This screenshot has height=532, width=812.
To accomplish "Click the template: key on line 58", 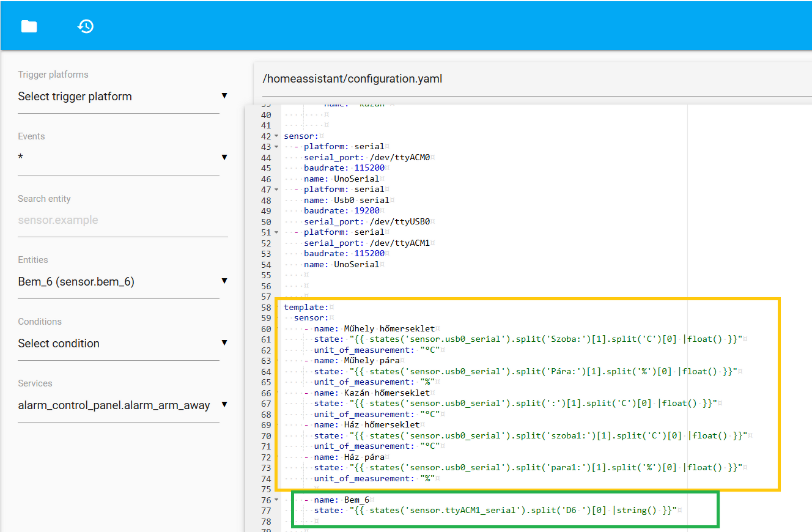I will pos(306,307).
